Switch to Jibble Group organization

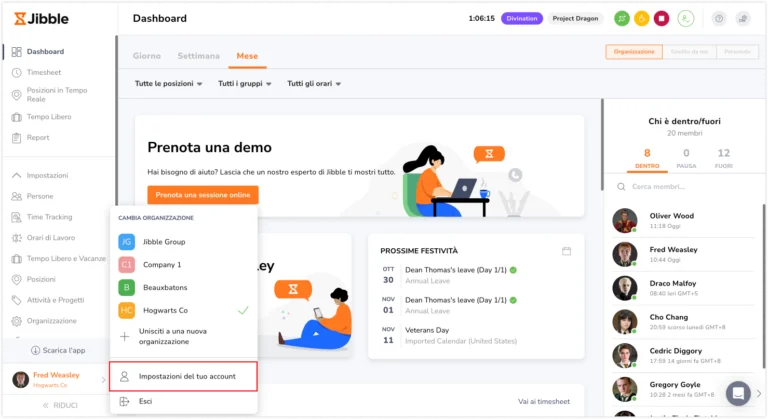(183, 242)
